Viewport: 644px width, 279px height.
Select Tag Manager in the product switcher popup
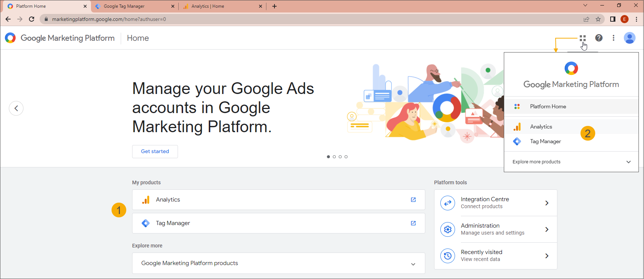545,141
